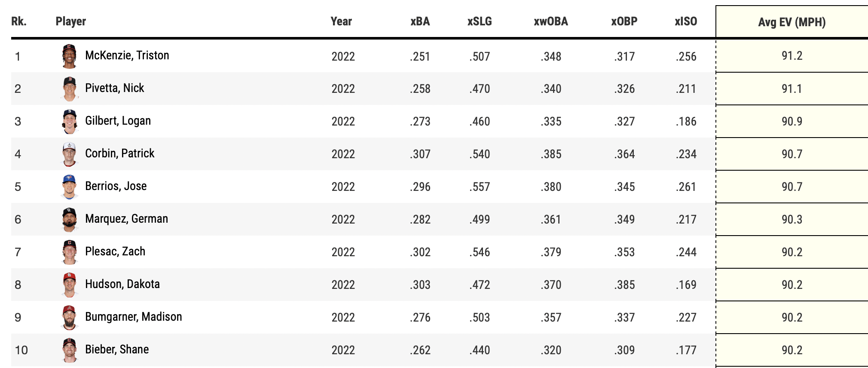Click Patrick Corbin's player headshot
Viewport: 868px width, 368px height.
tap(69, 154)
